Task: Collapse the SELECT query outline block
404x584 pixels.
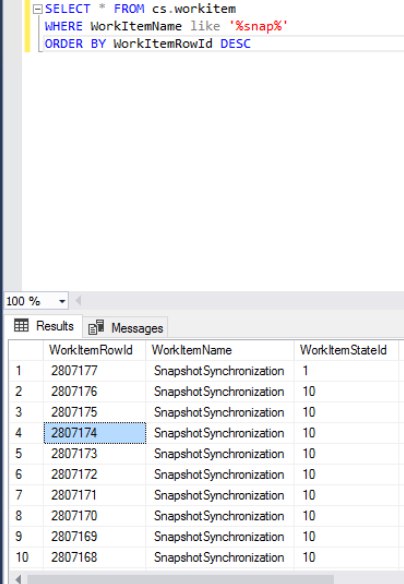Action: tap(38, 9)
